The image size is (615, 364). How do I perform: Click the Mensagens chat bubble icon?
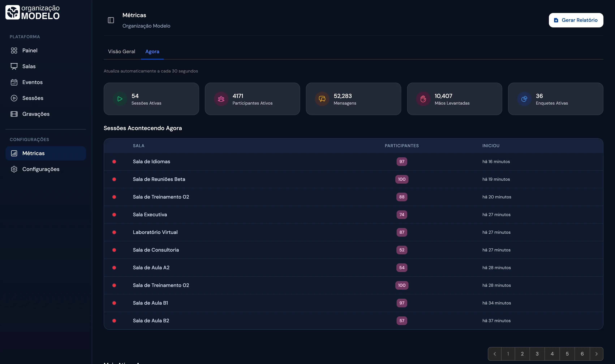pyautogui.click(x=322, y=99)
